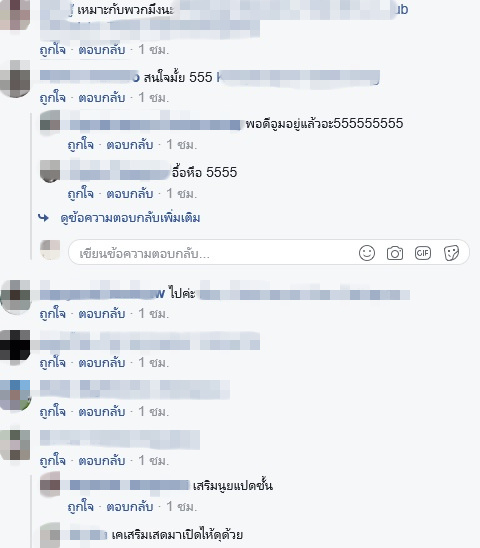Image resolution: width=480 pixels, height=548 pixels.
Task: Reply to the comment สนใจมั้ย 555
Action: 102,98
